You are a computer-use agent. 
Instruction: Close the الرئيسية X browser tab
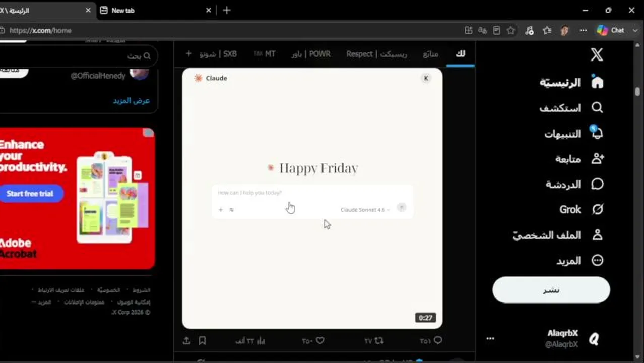[x=88, y=10]
